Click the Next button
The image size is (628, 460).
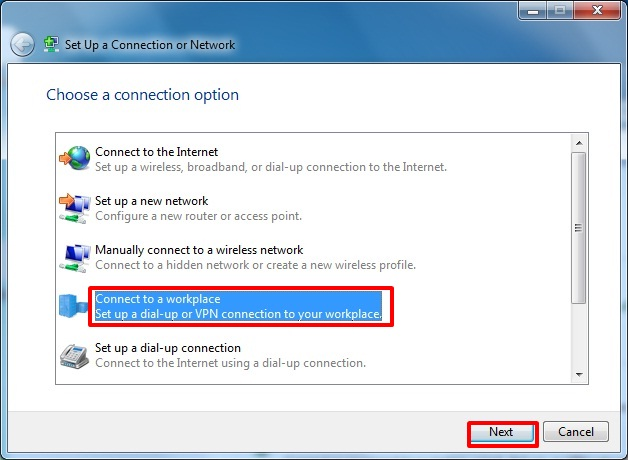click(x=502, y=432)
